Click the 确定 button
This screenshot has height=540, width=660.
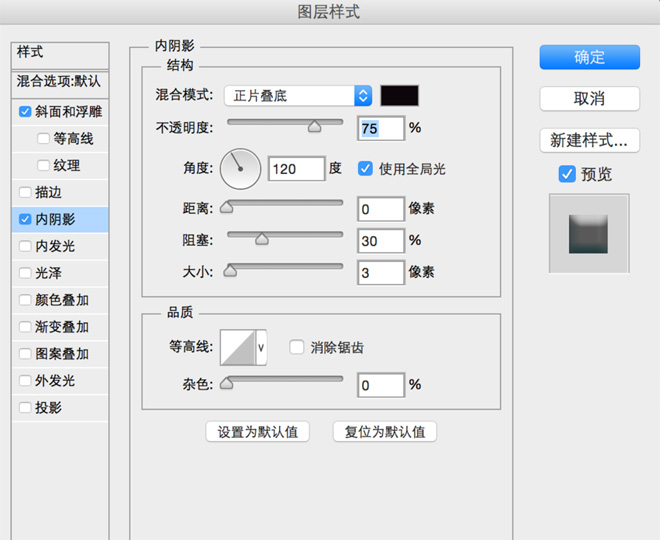(589, 57)
